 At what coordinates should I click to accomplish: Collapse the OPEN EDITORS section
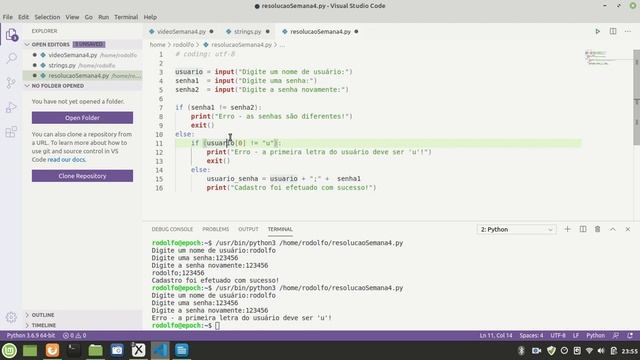click(x=27, y=44)
